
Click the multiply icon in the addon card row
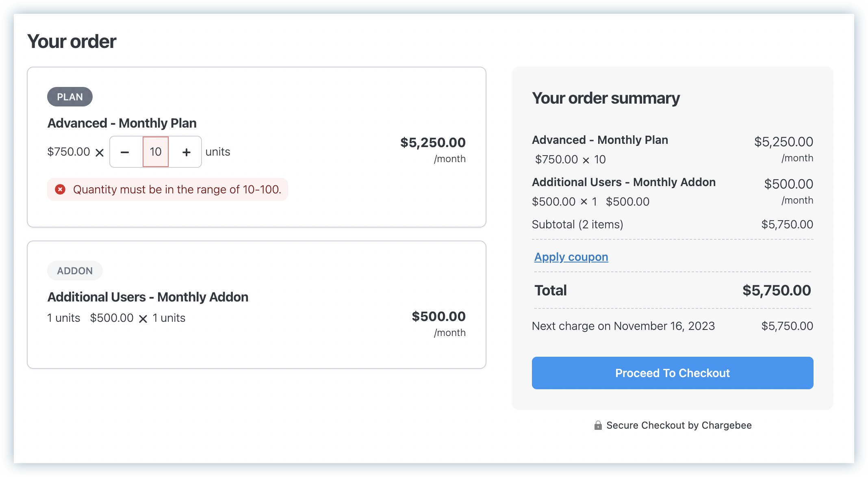coord(143,319)
